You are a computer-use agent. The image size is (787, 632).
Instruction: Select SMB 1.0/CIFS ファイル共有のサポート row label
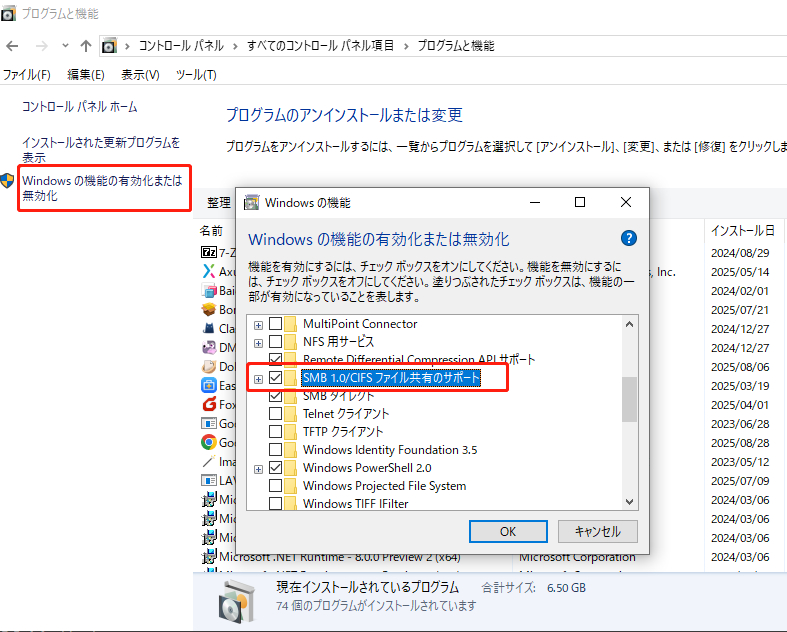(391, 377)
